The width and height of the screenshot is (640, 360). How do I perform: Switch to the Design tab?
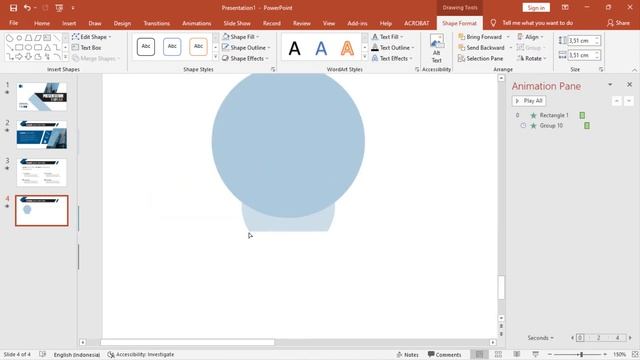122,23
